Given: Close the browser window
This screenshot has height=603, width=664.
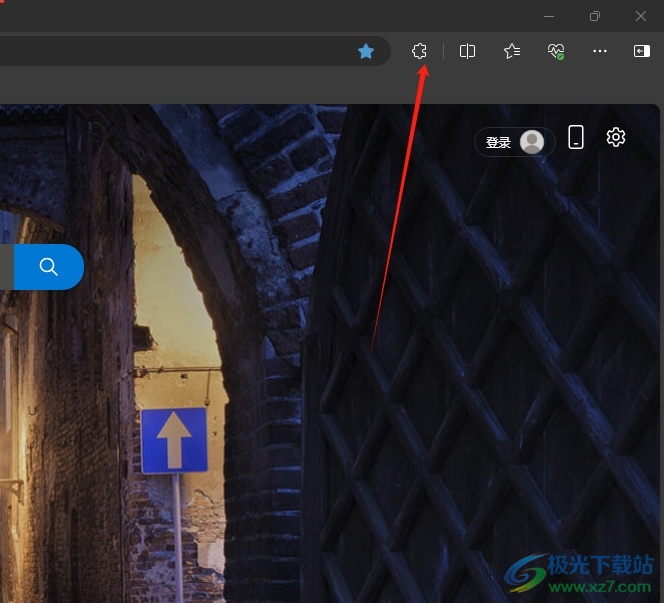Looking at the screenshot, I should pyautogui.click(x=641, y=17).
